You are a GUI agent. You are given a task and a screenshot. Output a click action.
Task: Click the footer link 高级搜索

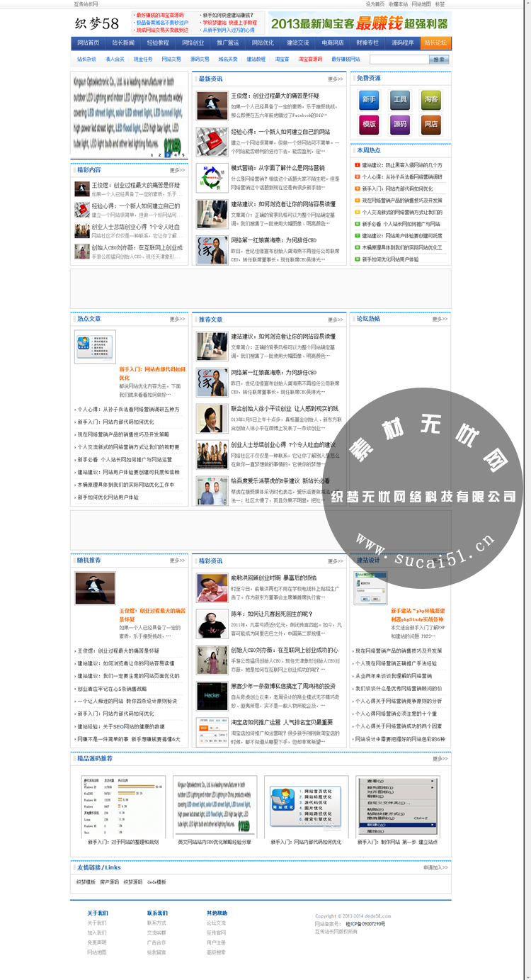[x=217, y=952]
